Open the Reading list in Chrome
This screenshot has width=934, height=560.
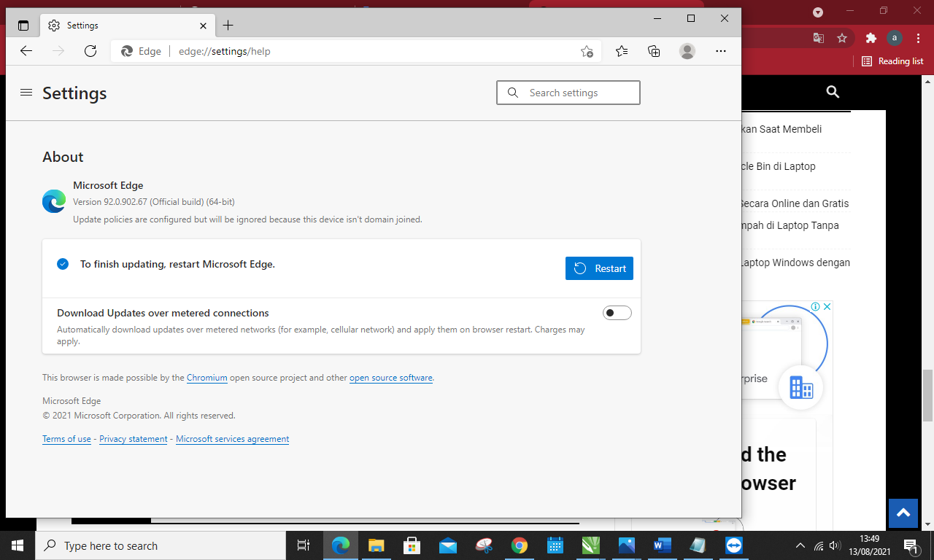[x=893, y=61]
